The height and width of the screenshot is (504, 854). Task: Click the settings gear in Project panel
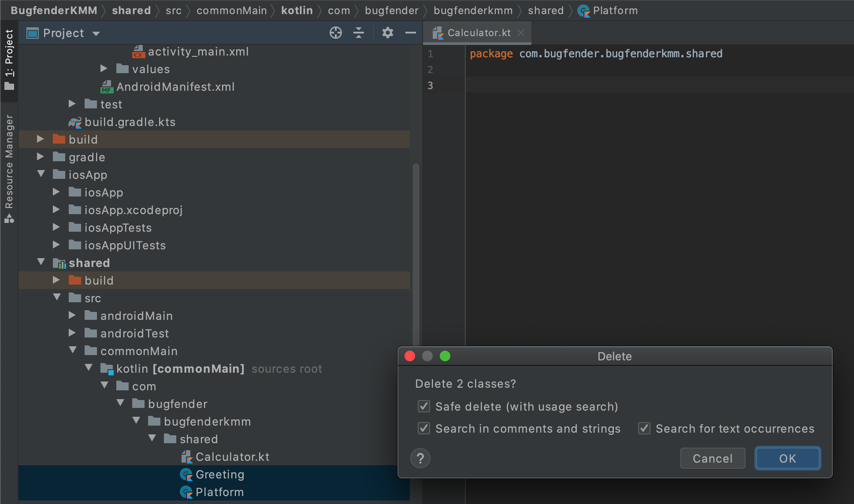[x=388, y=33]
